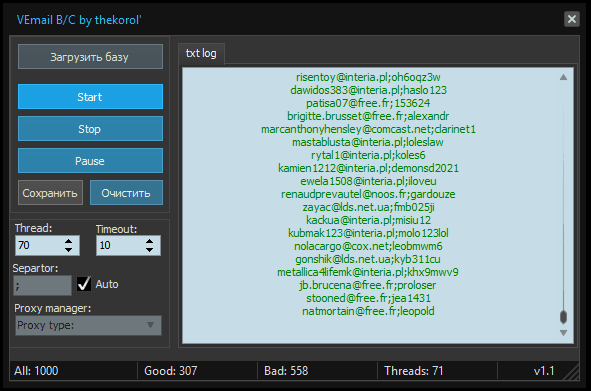This screenshot has width=591, height=391.
Task: Click the Threads: 71 status entry
Action: [x=413, y=371]
